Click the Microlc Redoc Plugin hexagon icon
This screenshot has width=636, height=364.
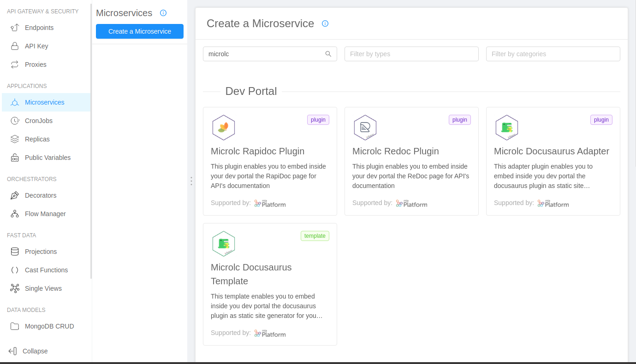coord(365,128)
